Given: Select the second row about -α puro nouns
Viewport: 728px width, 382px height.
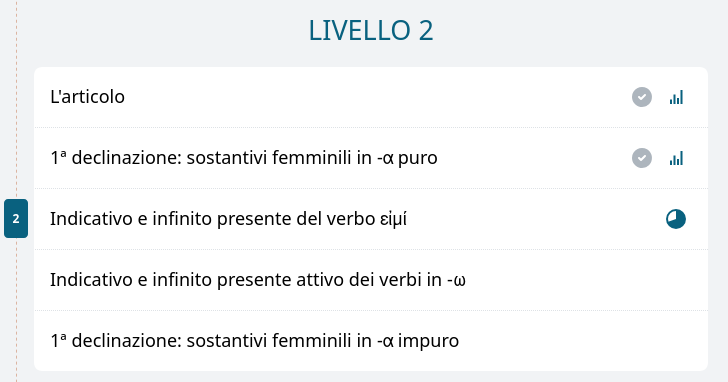Looking at the screenshot, I should click(x=371, y=158).
